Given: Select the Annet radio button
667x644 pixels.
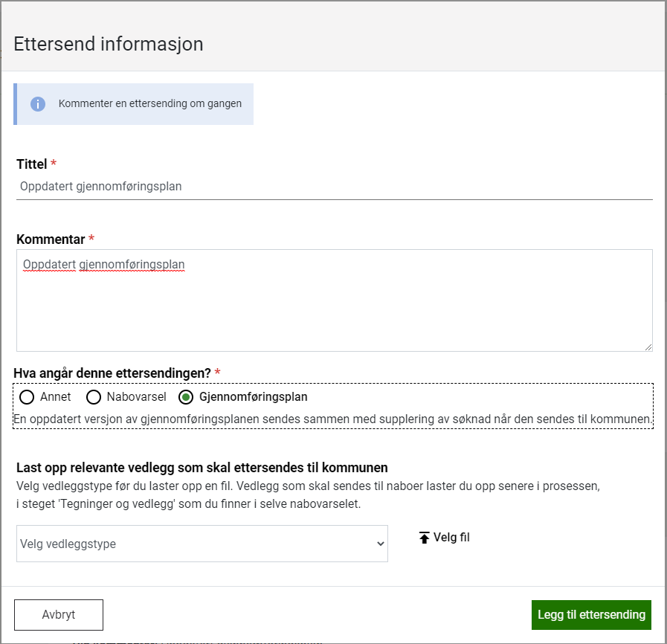Looking at the screenshot, I should [x=27, y=397].
